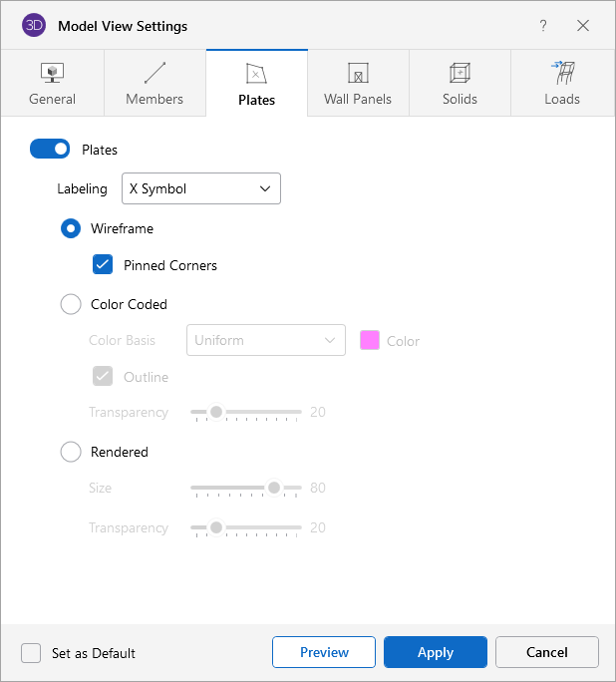Uncheck the Pinned Corners checkbox
616x682 pixels.
(103, 264)
